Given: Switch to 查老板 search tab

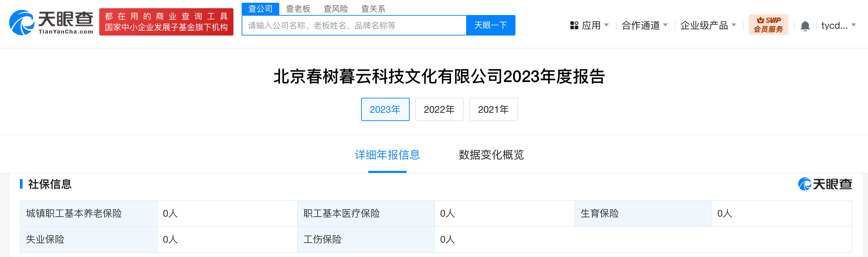Looking at the screenshot, I should [x=298, y=9].
